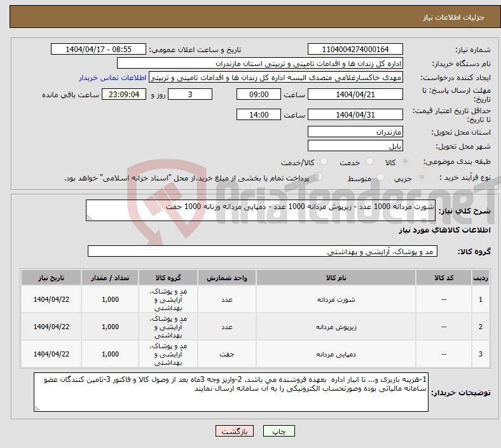The height and width of the screenshot is (448, 501).
Task: Click the ردیف column header
Action: [480, 278]
